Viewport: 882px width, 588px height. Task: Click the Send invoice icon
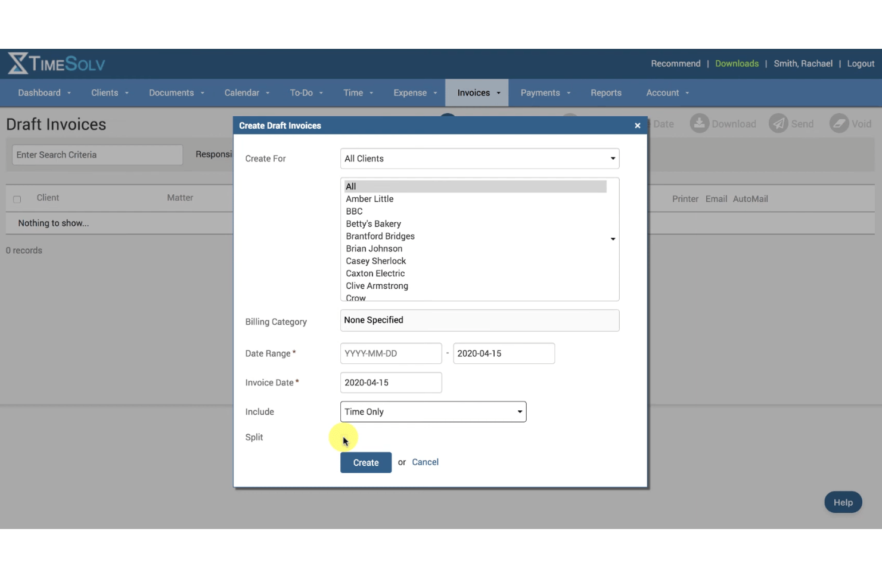[778, 123]
